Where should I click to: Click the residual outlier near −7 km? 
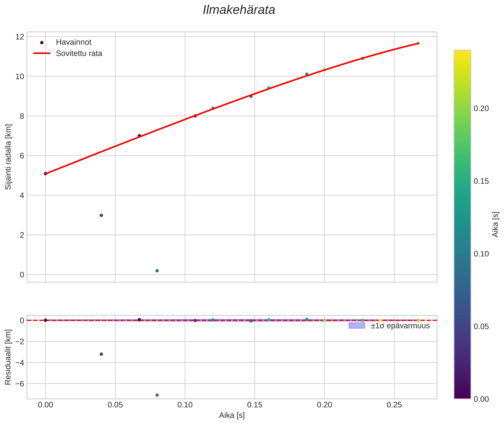tap(157, 395)
